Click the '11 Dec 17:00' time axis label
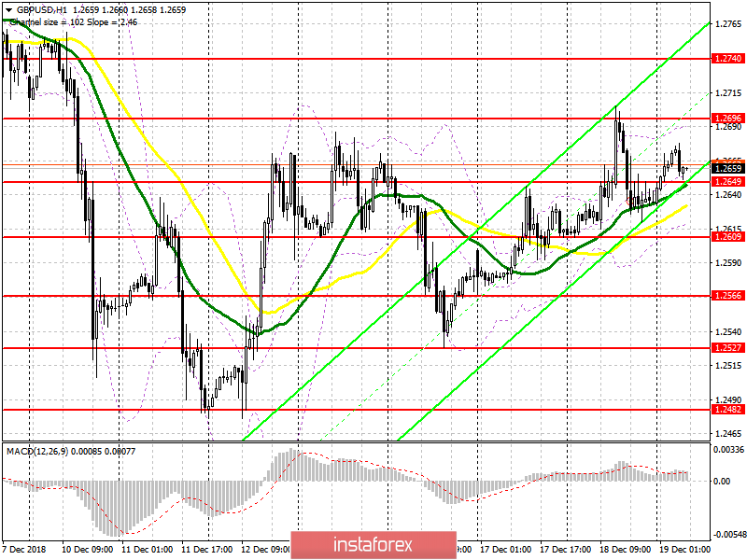The height and width of the screenshot is (560, 747). [x=207, y=549]
